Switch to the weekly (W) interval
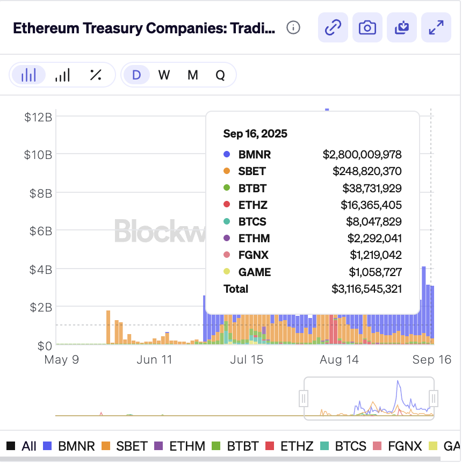 [x=164, y=75]
